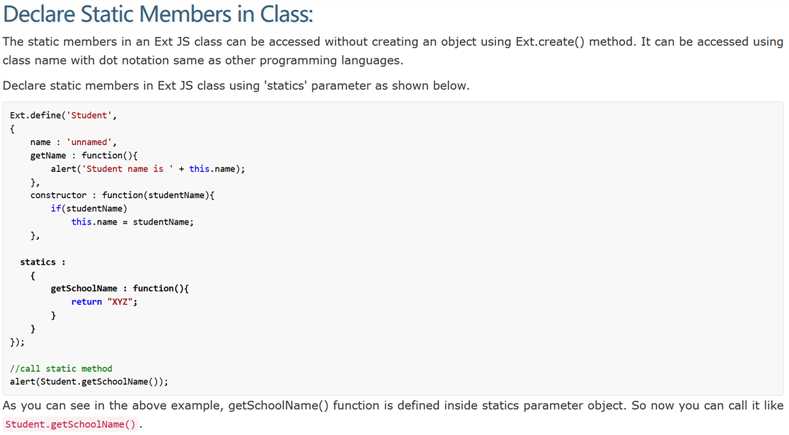Screen dimensions: 789x435
Task: Click the 'Declare Static Members in Class' heading
Action: click(x=157, y=14)
